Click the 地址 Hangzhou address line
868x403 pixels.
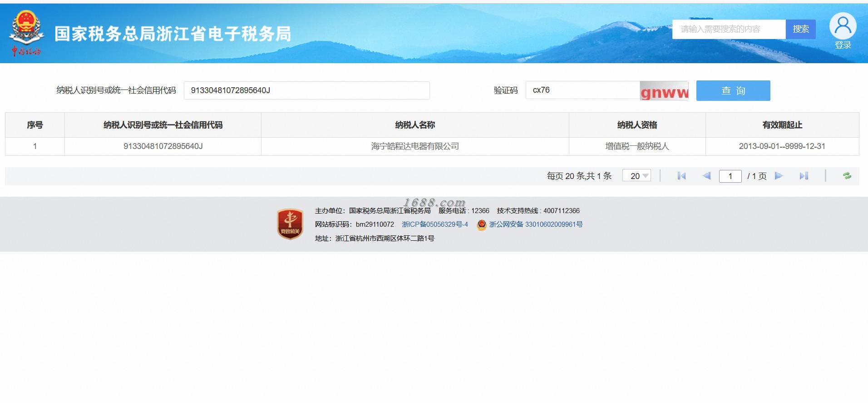coord(375,238)
